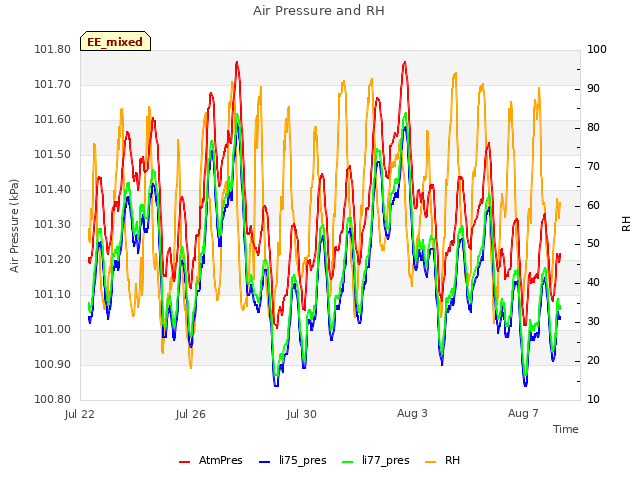640x480 pixels.
Task: Click the Aug 7 date tick label
Action: pos(523,413)
